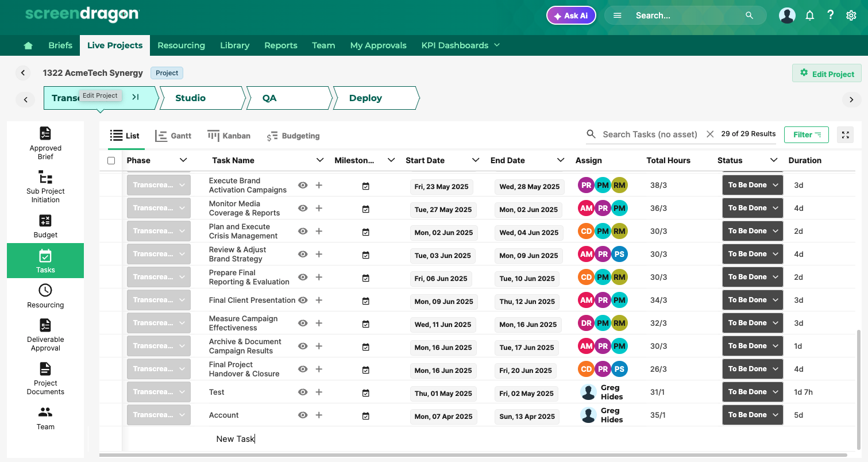
Task: Toggle the select-all tasks checkbox
Action: tap(111, 161)
